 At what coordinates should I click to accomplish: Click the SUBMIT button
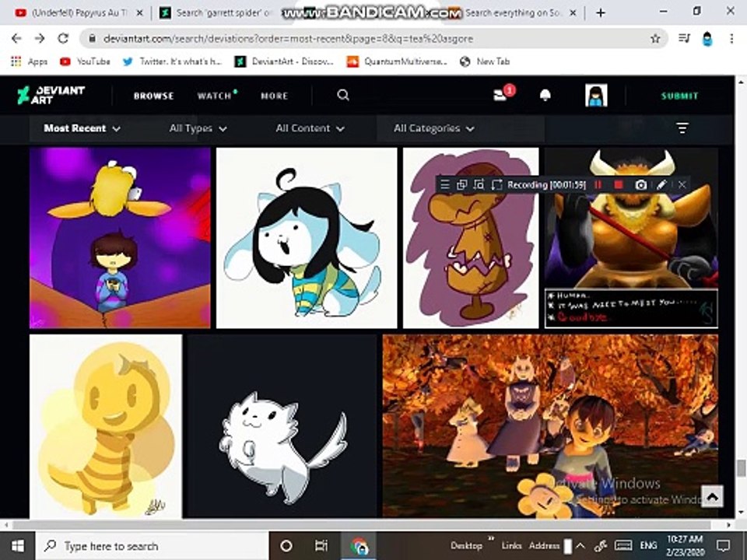pyautogui.click(x=679, y=96)
